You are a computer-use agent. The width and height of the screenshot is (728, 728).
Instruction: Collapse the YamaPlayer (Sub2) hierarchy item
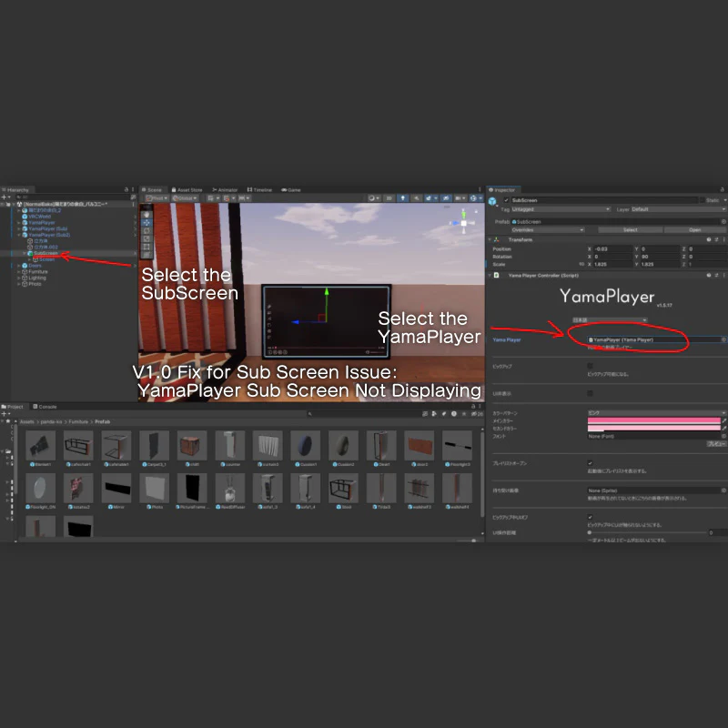coord(19,235)
